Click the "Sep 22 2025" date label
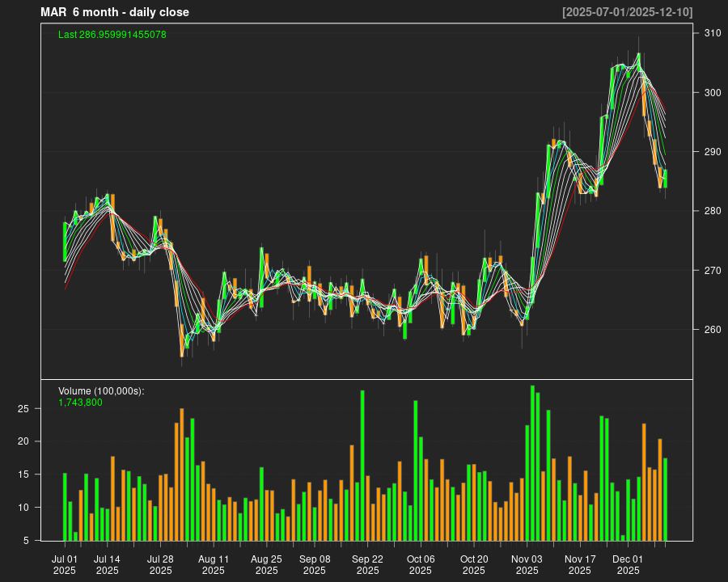Viewport: 728px width, 582px height. click(x=367, y=564)
